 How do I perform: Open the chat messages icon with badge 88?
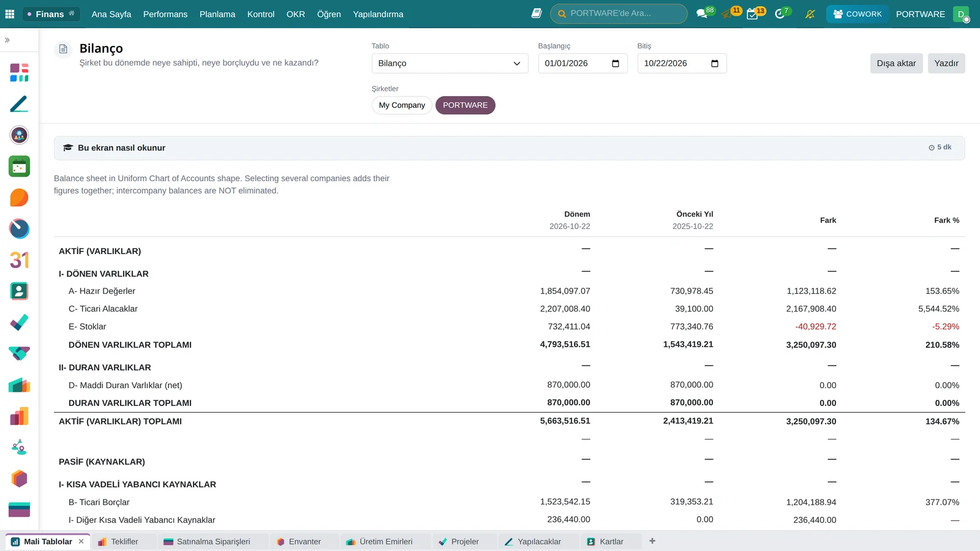[703, 13]
